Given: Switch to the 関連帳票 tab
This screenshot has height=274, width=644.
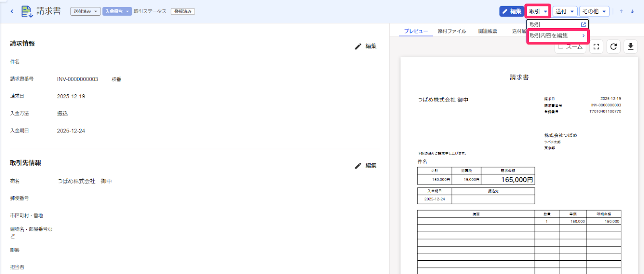Looking at the screenshot, I should pyautogui.click(x=487, y=31).
